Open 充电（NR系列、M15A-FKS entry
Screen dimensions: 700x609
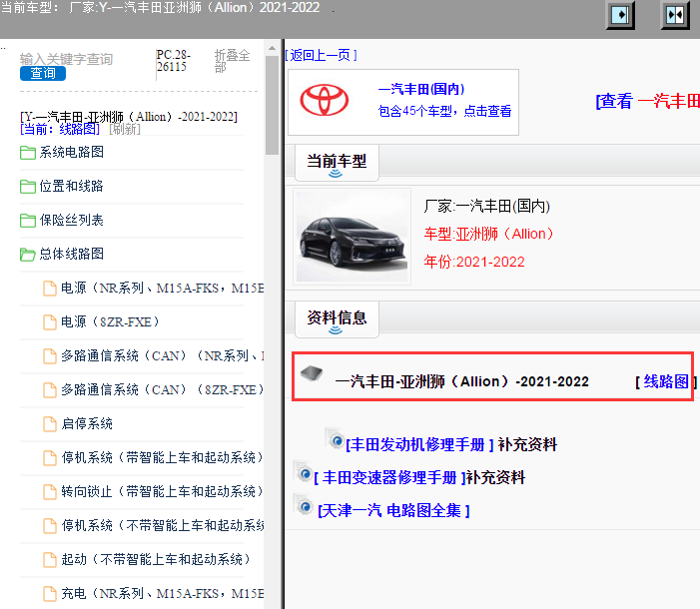click(162, 594)
